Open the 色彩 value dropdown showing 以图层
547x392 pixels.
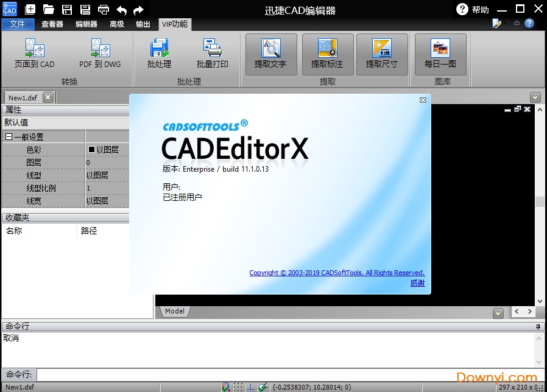(x=107, y=149)
